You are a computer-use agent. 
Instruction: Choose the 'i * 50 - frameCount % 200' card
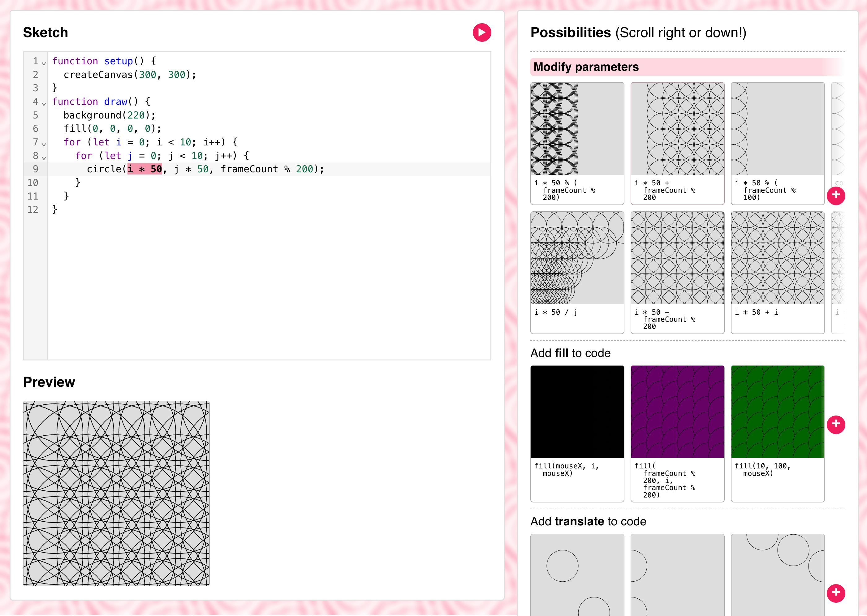coord(677,272)
